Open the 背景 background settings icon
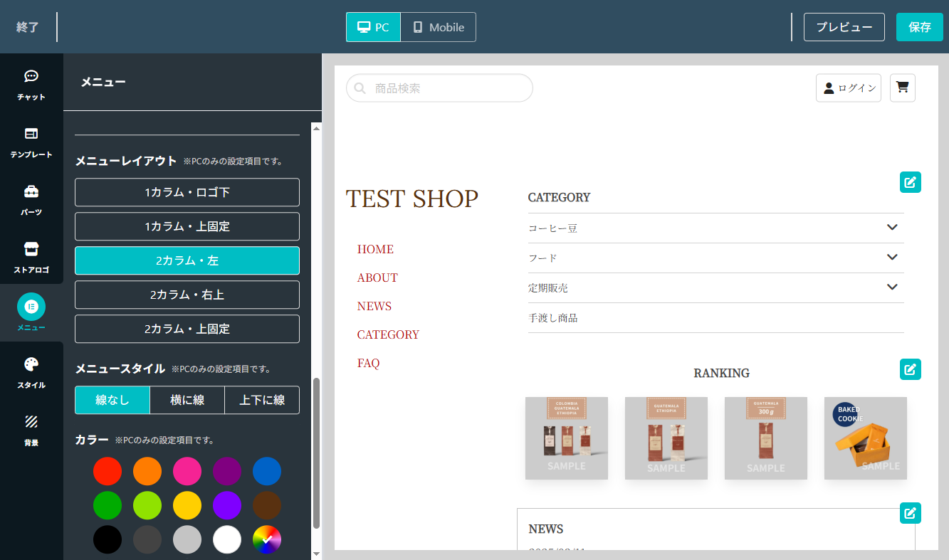949x560 pixels. point(31,423)
